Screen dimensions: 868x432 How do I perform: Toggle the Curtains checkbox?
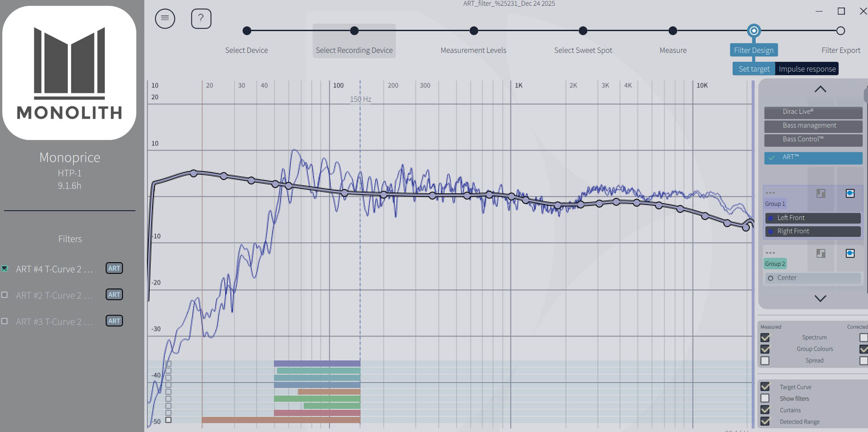coord(765,410)
